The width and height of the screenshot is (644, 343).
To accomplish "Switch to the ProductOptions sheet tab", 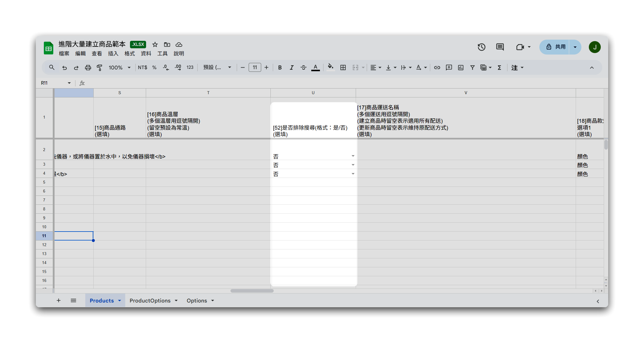I will [x=150, y=301].
